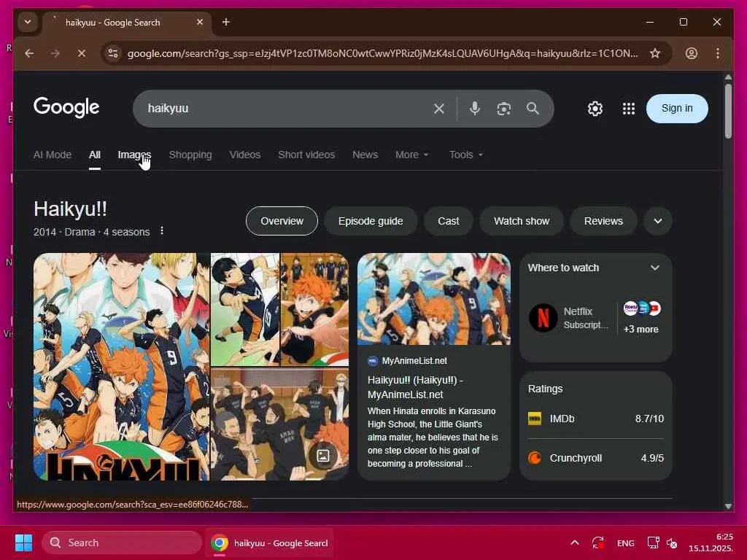Click Chrome taskbar button

270,542
